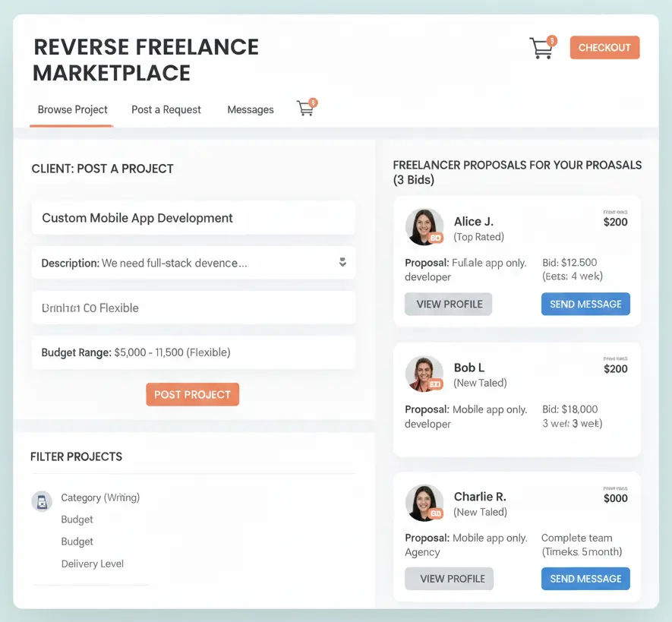The image size is (672, 622).
Task: Click the CHECKOUT button
Action: pyautogui.click(x=604, y=47)
